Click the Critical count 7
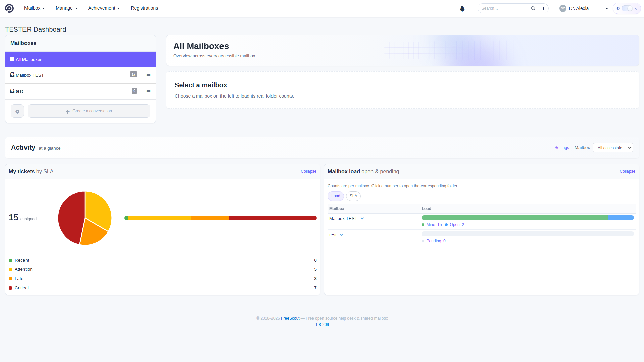644x362 pixels. point(315,288)
